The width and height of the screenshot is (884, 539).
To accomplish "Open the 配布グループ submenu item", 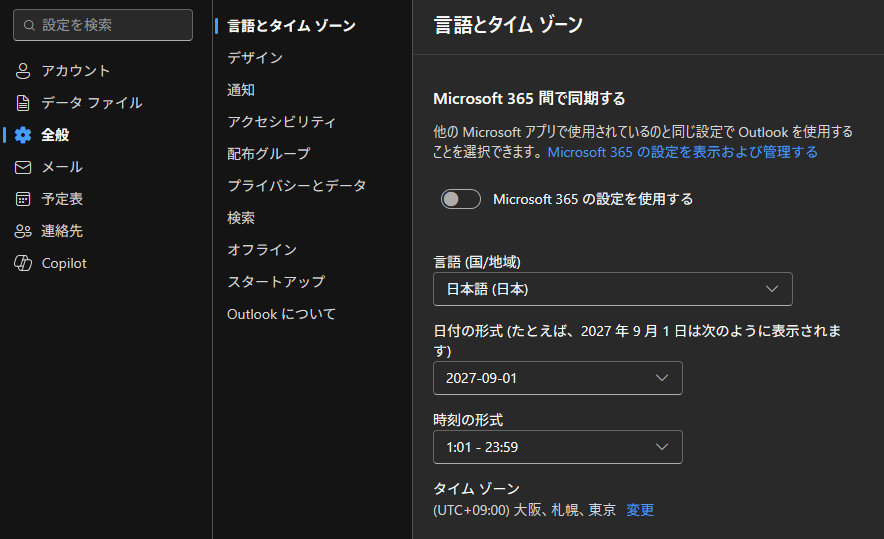I will [x=268, y=154].
